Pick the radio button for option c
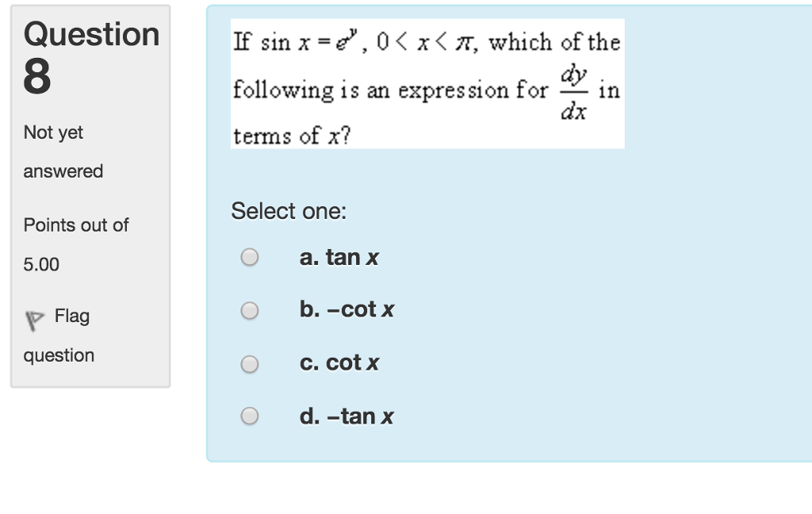The image size is (812, 514). 250,364
